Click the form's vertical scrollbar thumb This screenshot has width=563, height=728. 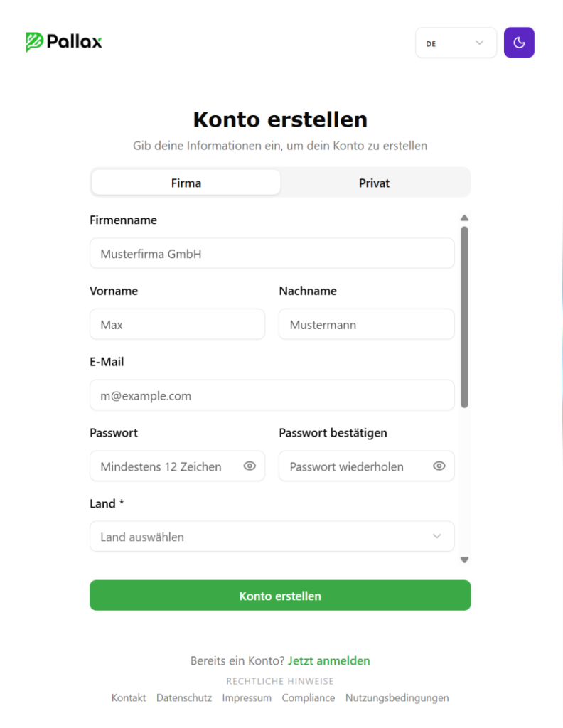click(464, 316)
